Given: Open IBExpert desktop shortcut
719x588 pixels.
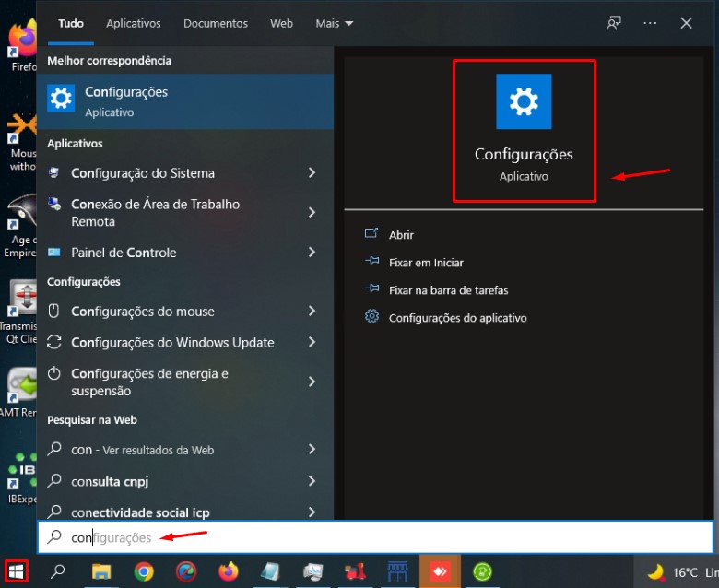Looking at the screenshot, I should [21, 478].
